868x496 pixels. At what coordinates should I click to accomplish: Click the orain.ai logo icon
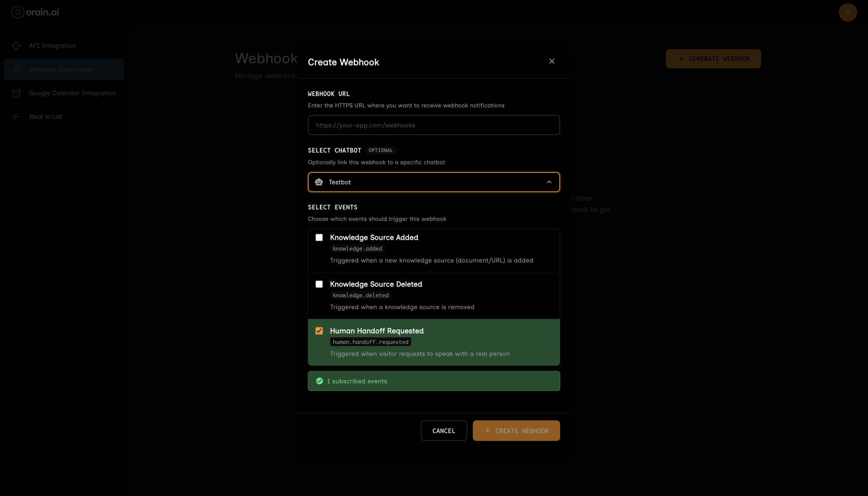pos(18,12)
